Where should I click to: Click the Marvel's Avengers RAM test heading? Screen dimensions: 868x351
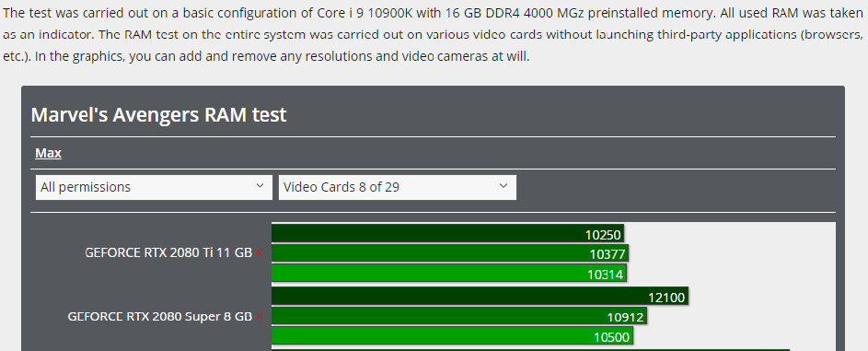[x=159, y=114]
